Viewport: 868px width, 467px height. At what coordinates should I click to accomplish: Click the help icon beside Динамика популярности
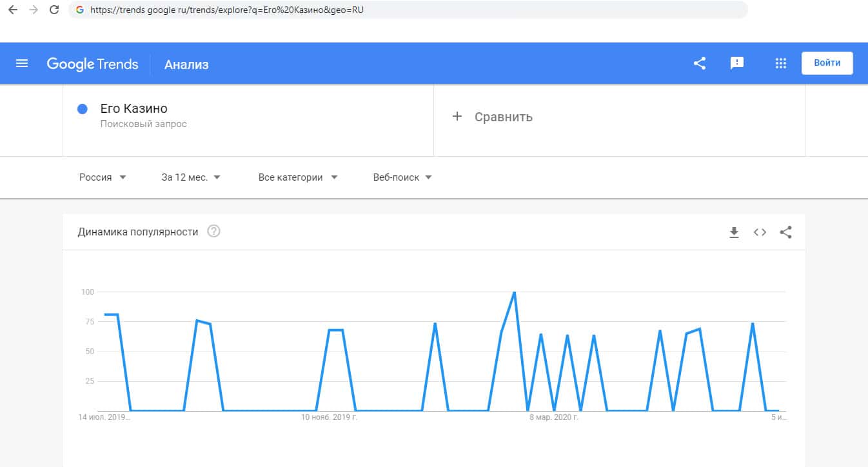pyautogui.click(x=213, y=232)
